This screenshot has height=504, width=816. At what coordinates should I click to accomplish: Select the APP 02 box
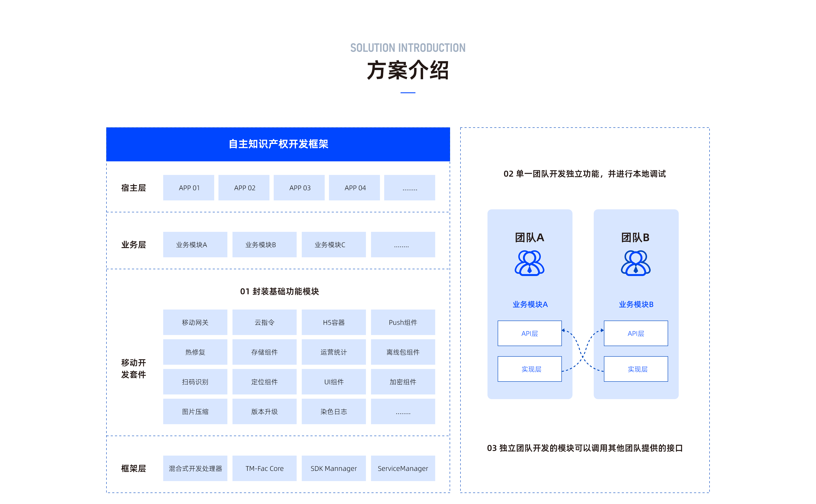[244, 188]
